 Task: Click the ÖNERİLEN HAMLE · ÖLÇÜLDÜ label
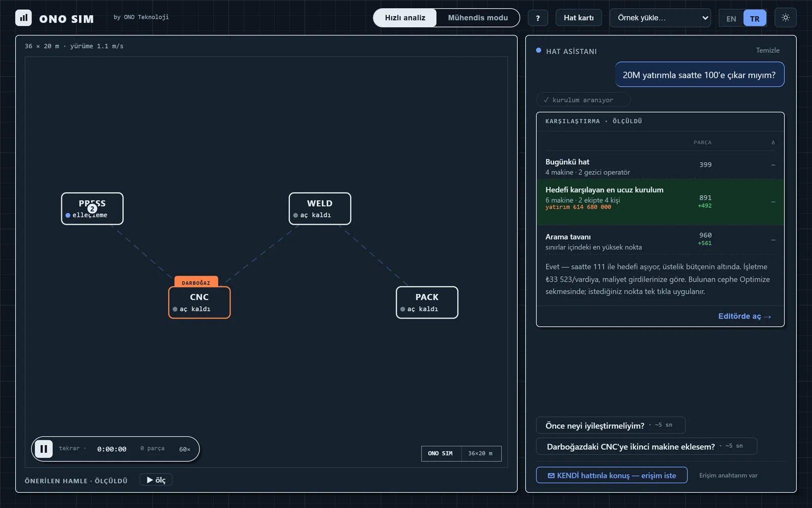76,481
